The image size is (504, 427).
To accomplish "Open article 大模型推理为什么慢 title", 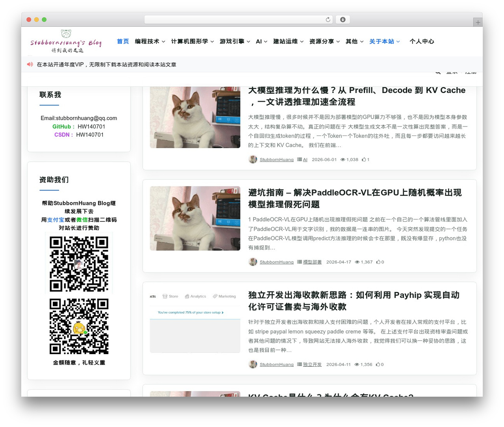I will tap(357, 96).
